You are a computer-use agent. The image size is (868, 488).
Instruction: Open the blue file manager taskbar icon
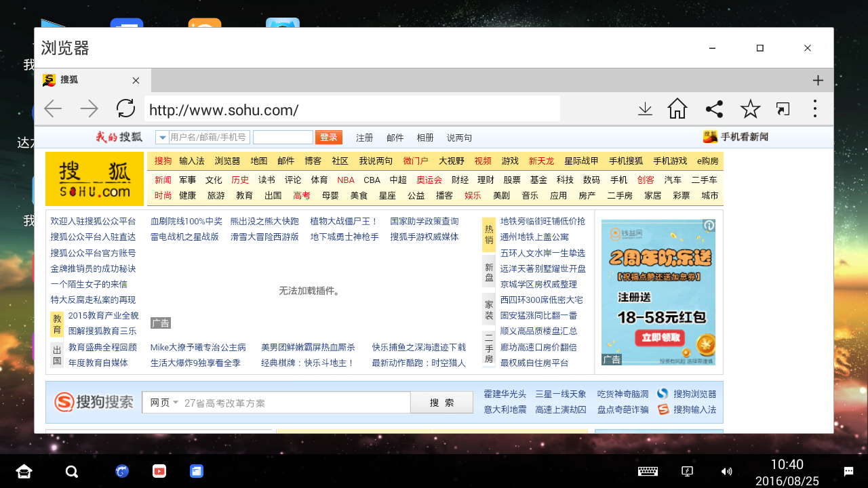click(x=197, y=471)
